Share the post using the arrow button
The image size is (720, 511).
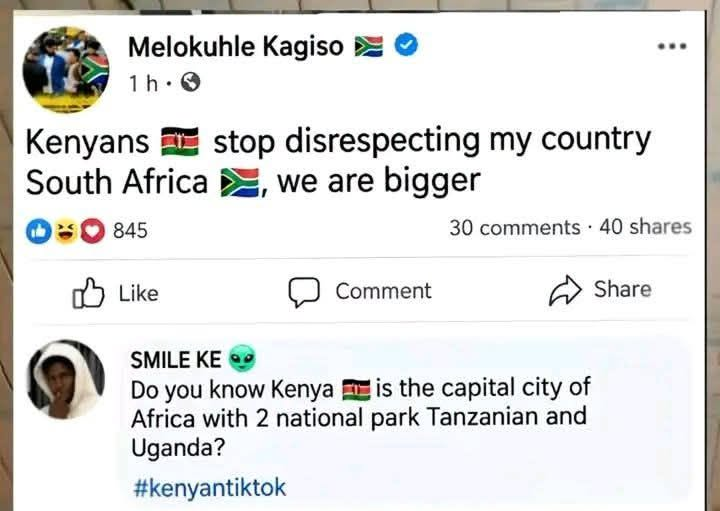click(600, 290)
